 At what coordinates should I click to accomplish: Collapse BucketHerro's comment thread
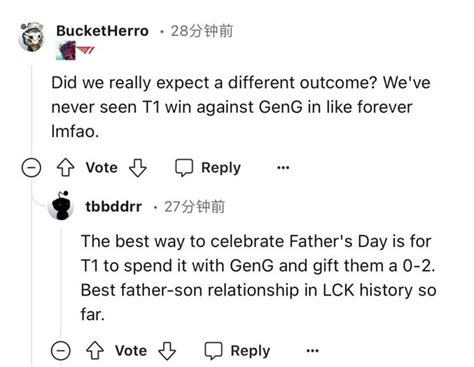pos(31,167)
